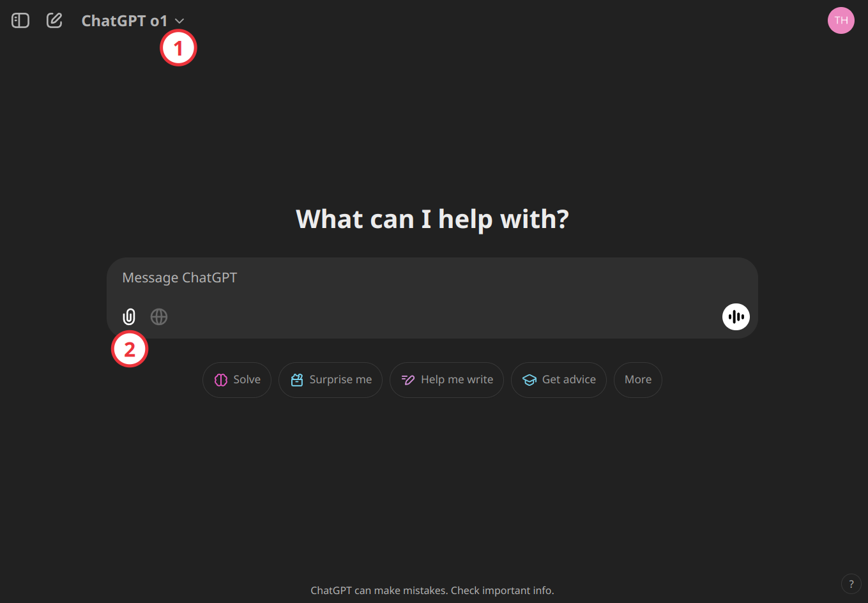Screen dimensions: 868x603
Task: Click the Message ChatGPT input field
Action: (x=432, y=278)
